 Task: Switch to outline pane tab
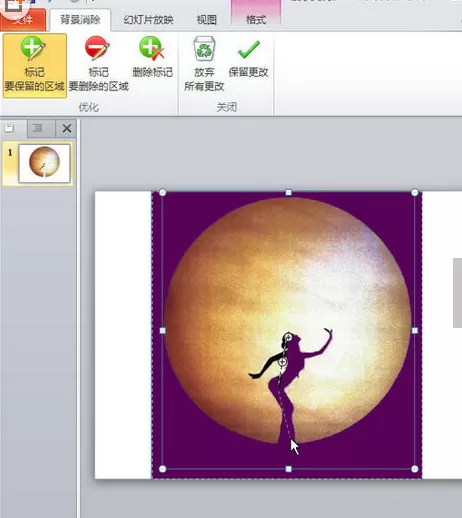coord(38,128)
